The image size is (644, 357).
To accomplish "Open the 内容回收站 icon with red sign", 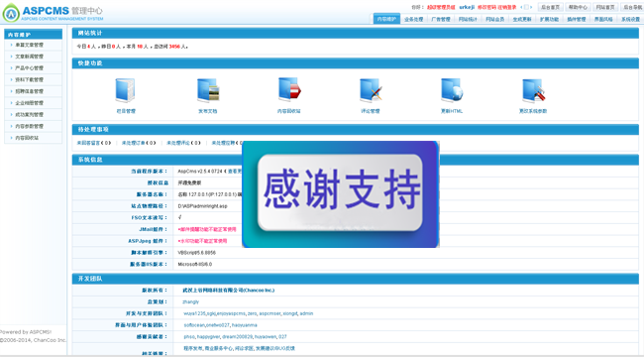I will (289, 89).
